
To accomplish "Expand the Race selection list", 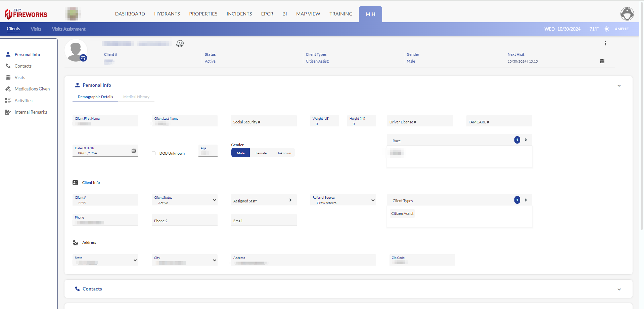I will point(525,140).
